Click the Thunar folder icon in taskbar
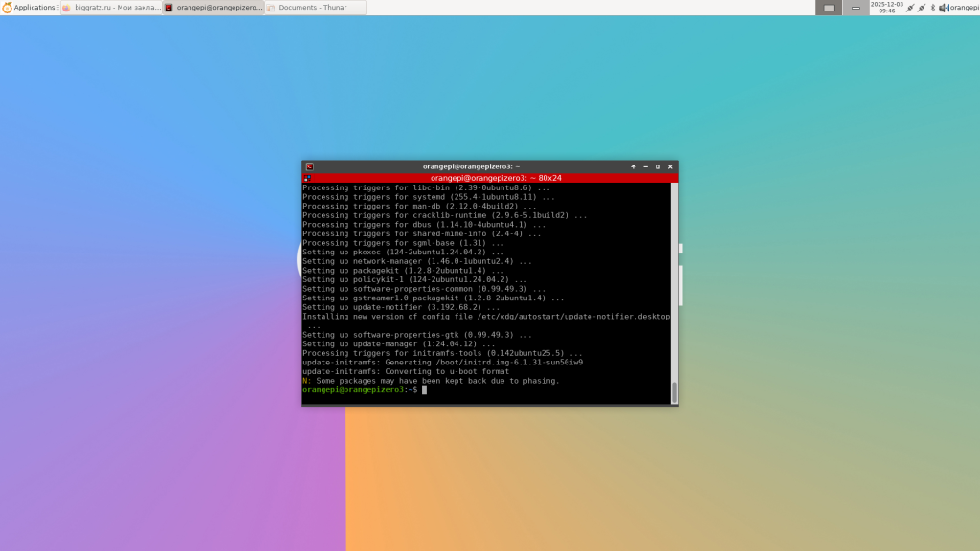 271,8
